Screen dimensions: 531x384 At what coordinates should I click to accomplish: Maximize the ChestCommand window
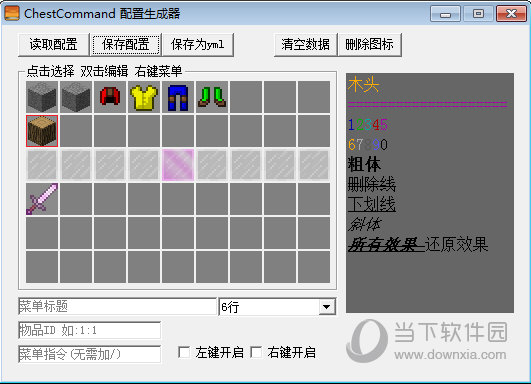tap(478, 14)
